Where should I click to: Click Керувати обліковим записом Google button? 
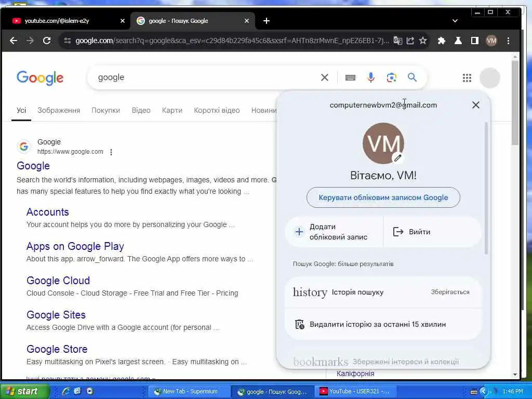pos(383,197)
